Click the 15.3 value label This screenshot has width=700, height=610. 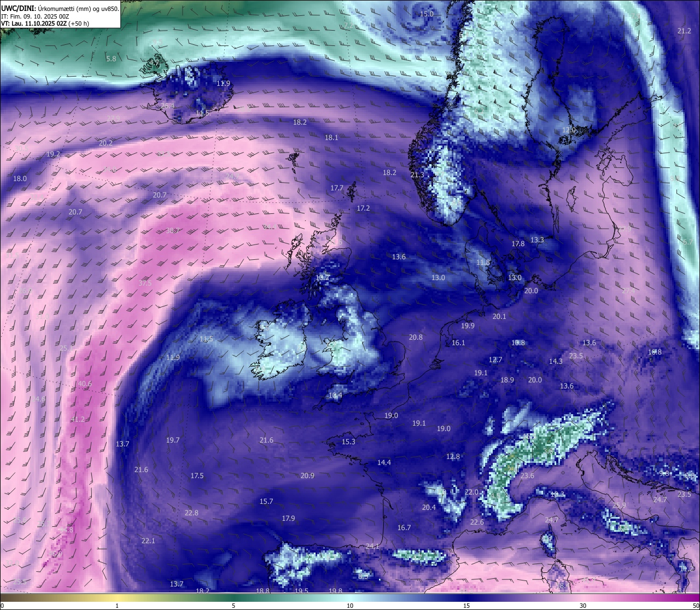[x=348, y=442]
